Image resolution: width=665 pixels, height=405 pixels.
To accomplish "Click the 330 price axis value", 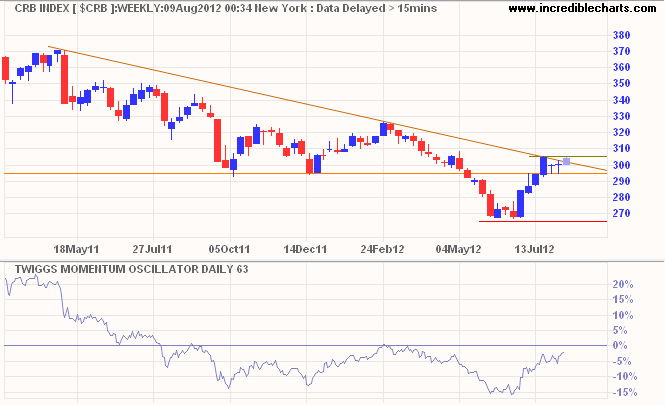I will click(621, 116).
